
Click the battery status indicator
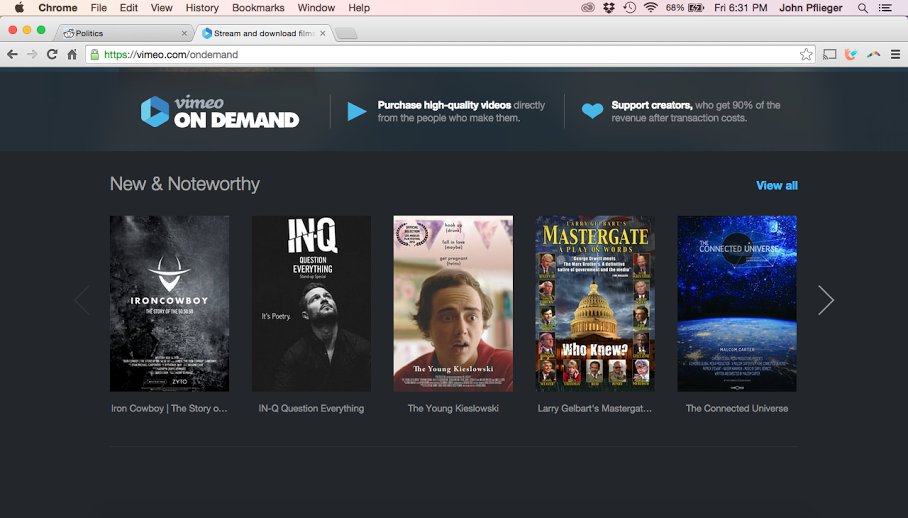tap(684, 8)
